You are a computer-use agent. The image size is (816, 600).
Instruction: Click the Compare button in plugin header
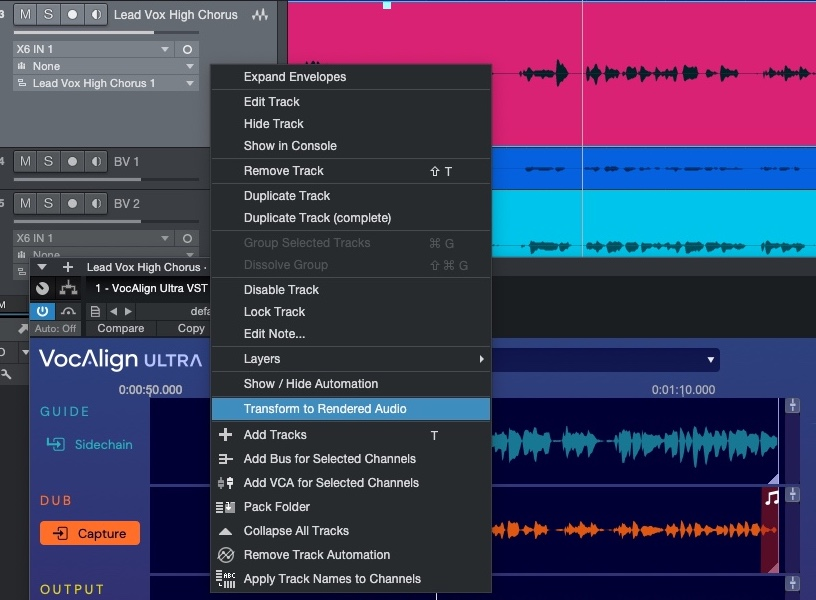[x=120, y=328]
